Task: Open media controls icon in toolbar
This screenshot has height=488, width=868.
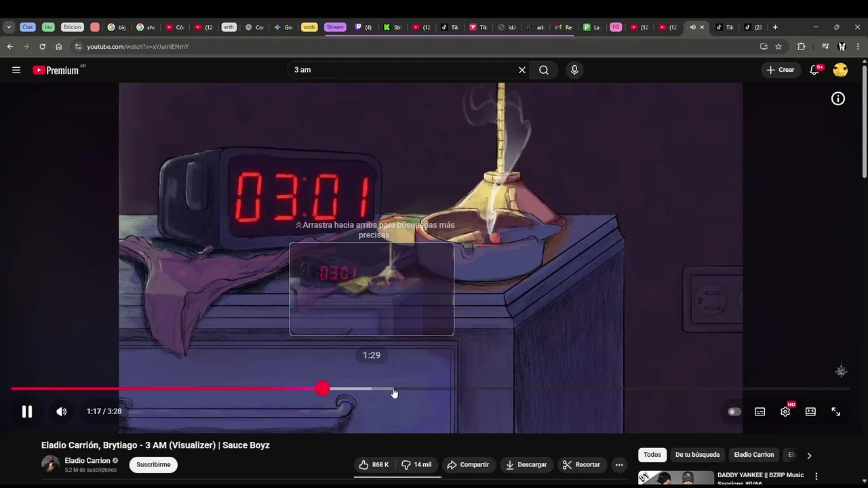Action: 825,47
